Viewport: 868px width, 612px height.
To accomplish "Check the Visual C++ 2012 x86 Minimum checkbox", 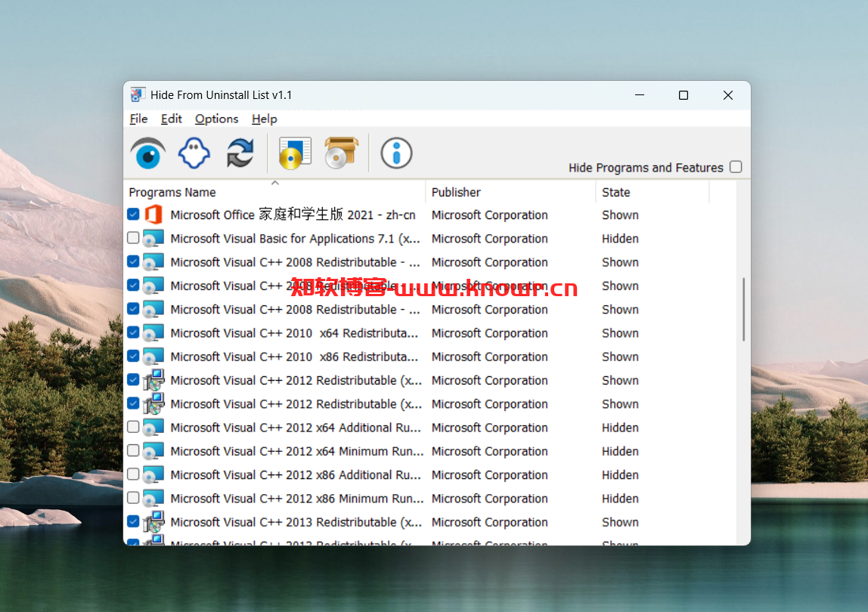I will coord(133,498).
